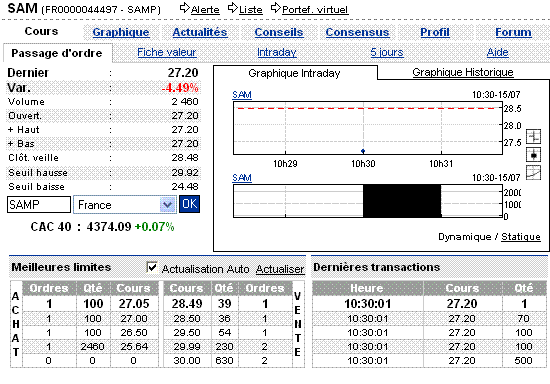Select the bar chart style icon

point(534,136)
